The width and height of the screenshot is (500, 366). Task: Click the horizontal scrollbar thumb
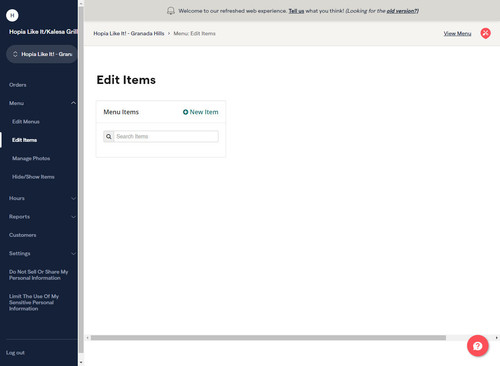click(x=268, y=338)
